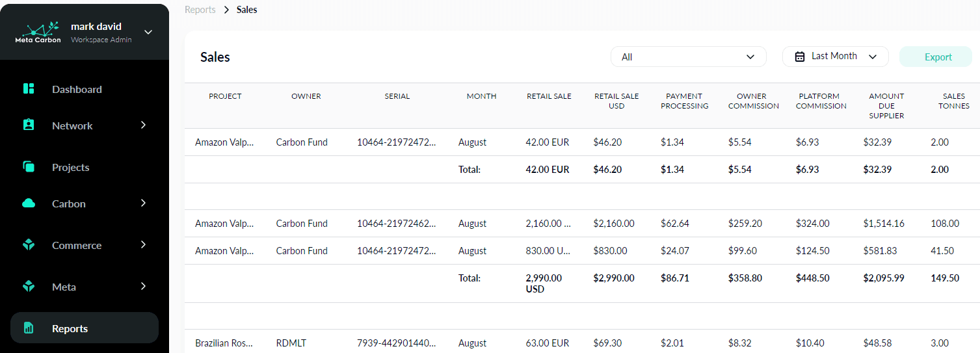
Task: Click the Commerce icon in sidebar
Action: (29, 245)
